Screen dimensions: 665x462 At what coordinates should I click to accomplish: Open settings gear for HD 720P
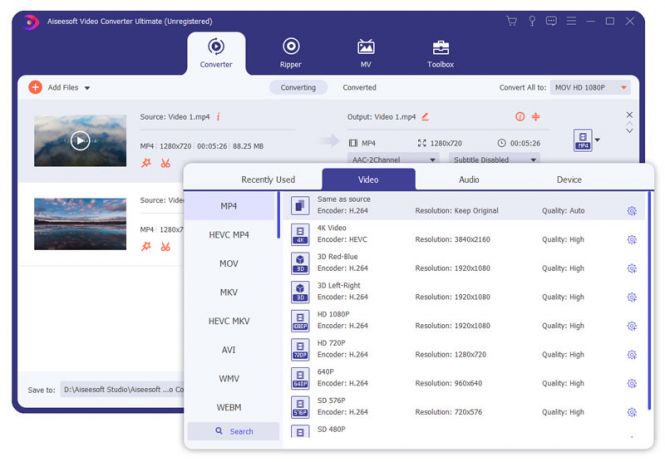631,355
